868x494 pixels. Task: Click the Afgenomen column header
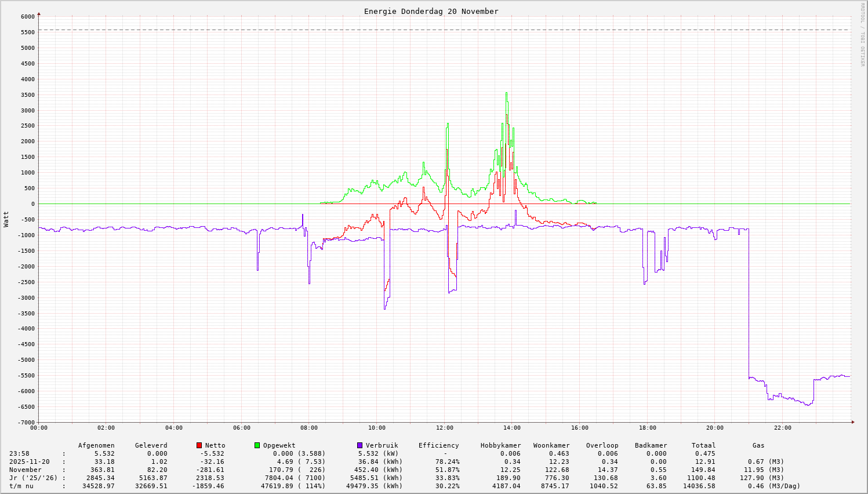(x=96, y=446)
